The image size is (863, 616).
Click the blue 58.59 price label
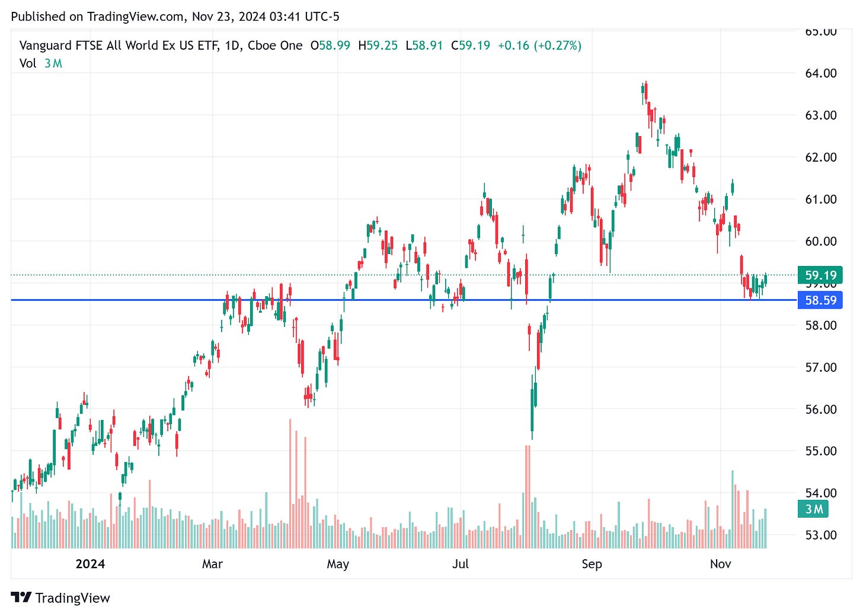(x=820, y=300)
